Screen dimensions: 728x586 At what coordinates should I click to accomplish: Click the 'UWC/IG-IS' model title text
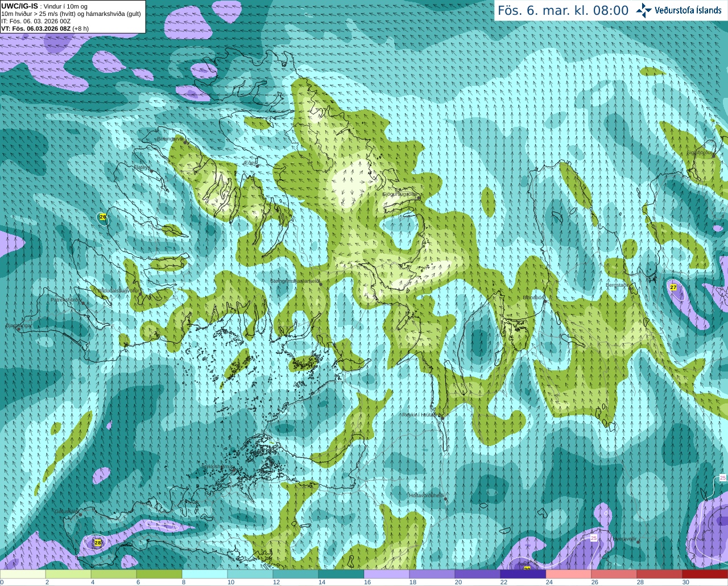[19, 6]
